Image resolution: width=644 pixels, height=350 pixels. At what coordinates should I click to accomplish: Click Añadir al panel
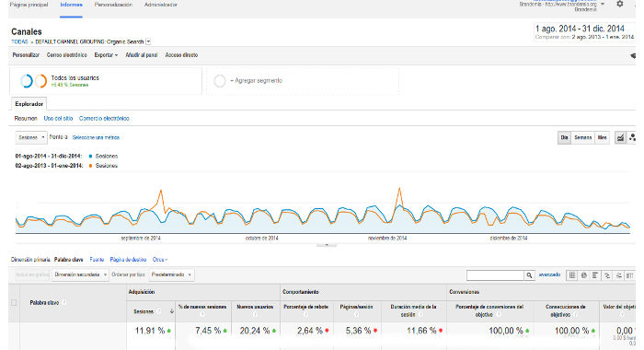pyautogui.click(x=142, y=55)
